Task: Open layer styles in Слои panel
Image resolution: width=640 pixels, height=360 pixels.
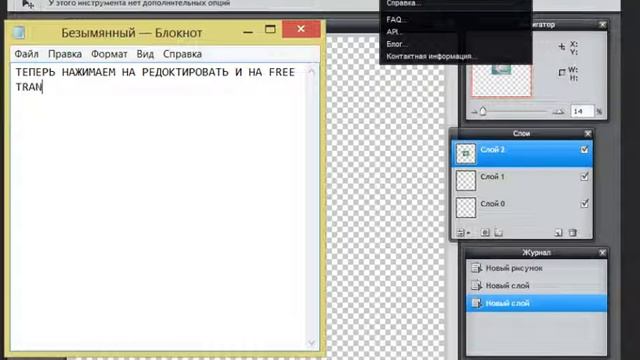Action: tap(498, 233)
